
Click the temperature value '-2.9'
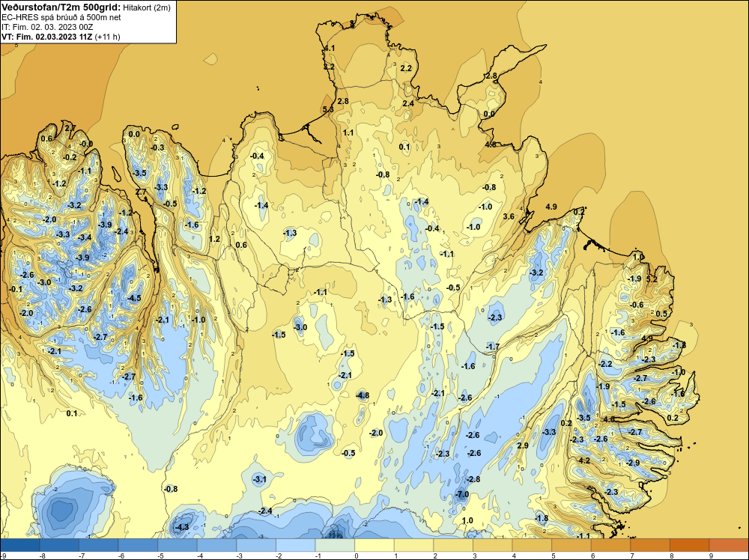pyautogui.click(x=633, y=463)
